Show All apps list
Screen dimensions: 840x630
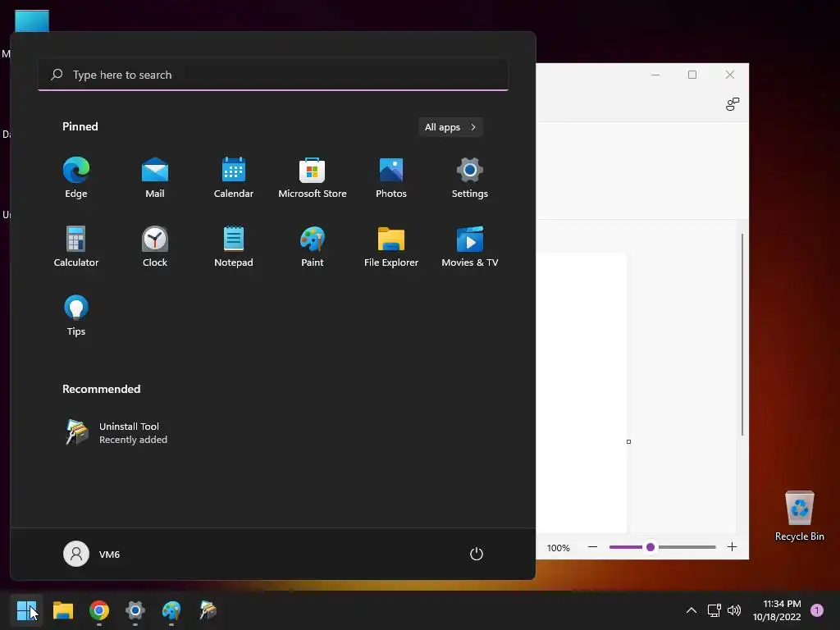[450, 127]
